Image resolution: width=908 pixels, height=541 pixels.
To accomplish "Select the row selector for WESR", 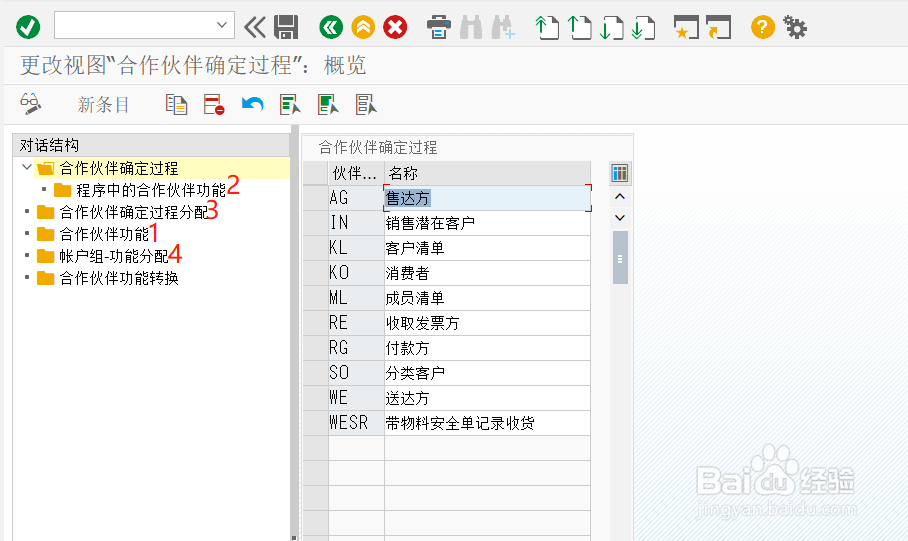I will pos(316,423).
